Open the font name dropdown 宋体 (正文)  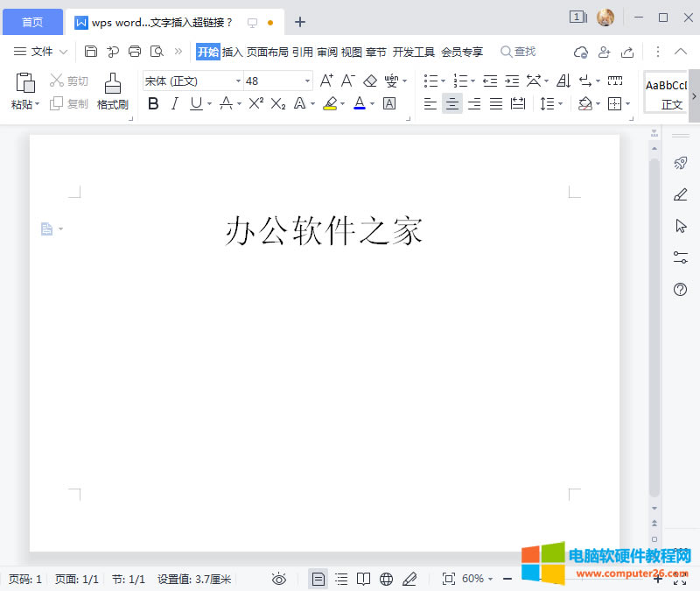192,81
